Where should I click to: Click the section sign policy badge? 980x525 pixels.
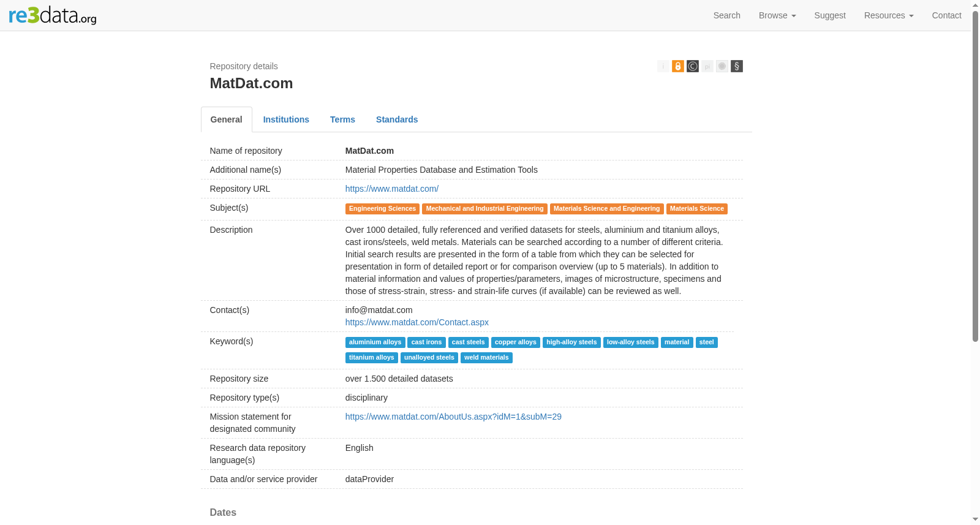tap(737, 66)
